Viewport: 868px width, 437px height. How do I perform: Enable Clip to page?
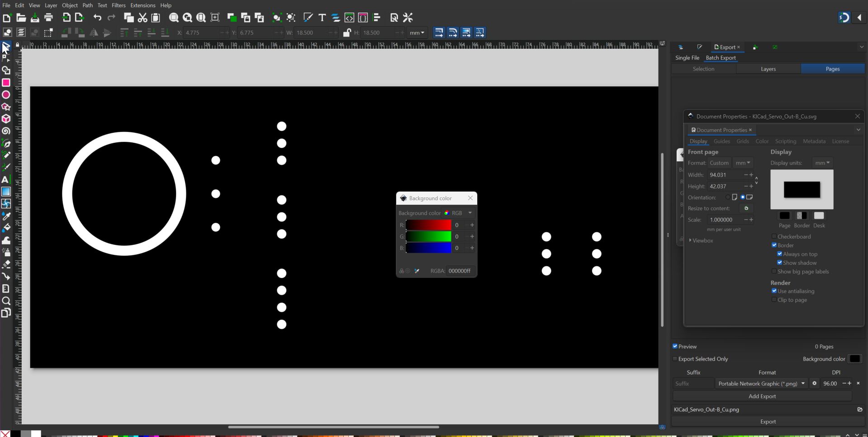tap(774, 300)
